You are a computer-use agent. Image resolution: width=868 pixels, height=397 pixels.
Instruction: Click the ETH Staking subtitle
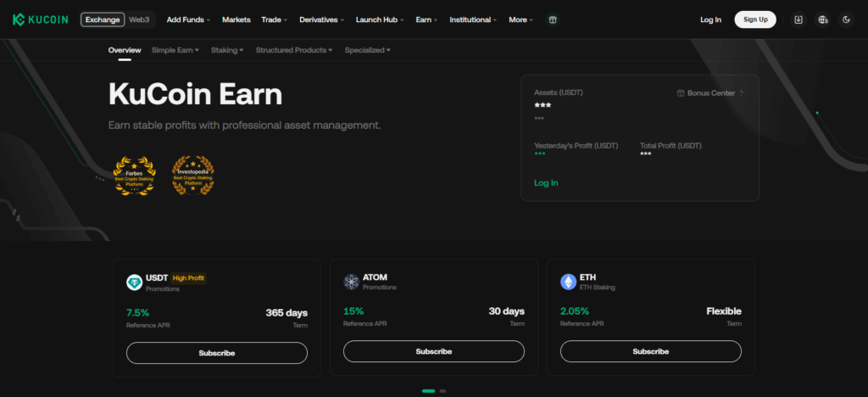(x=598, y=288)
